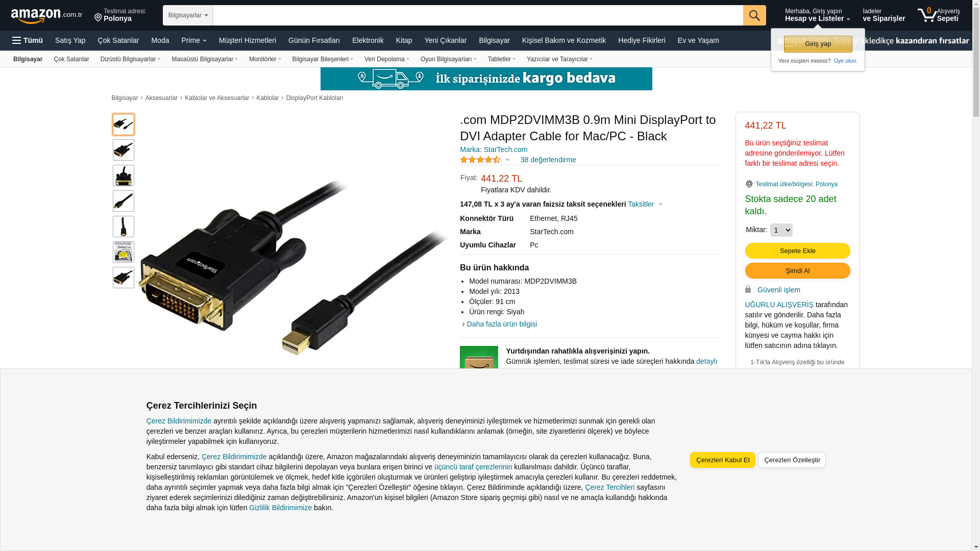Image resolution: width=980 pixels, height=551 pixels.
Task: Open the Veri Depolama submenu
Action: pos(387,59)
